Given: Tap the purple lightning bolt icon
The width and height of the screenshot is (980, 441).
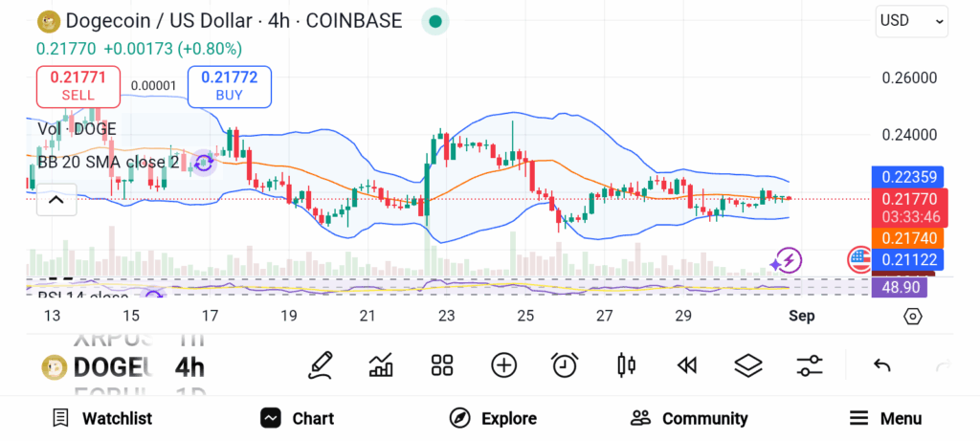Looking at the screenshot, I should coord(788,259).
